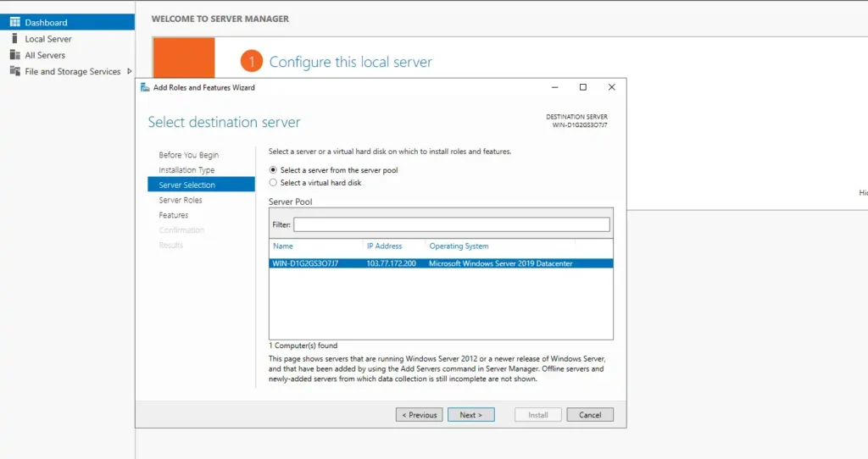
Task: Open Server Selection wizard step
Action: click(x=201, y=184)
